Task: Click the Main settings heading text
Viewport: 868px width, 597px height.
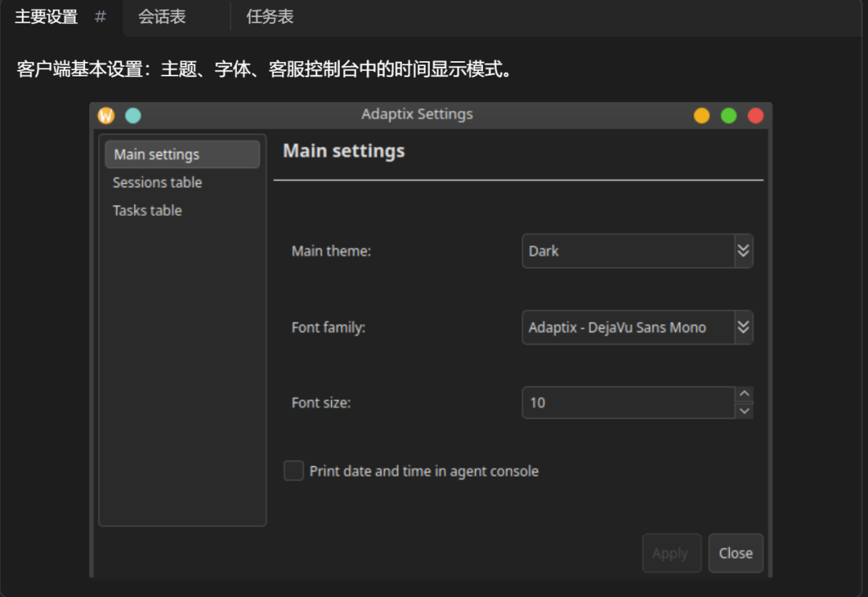Action: pos(344,151)
